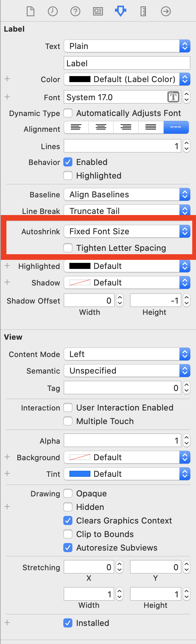Open the Line Break Truncate Tail dropdown
This screenshot has width=196, height=644.
[x=127, y=211]
